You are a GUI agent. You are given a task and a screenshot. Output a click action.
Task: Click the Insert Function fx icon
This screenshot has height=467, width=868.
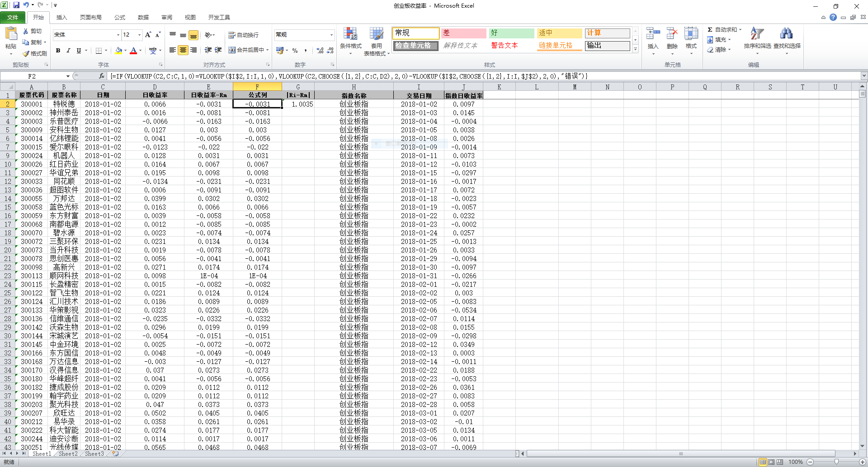(x=102, y=76)
